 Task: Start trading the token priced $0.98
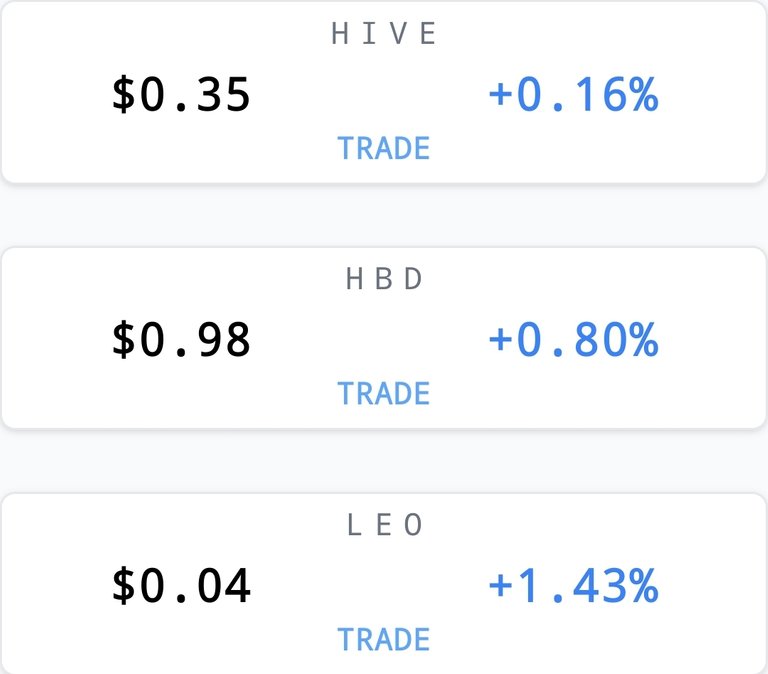pos(384,393)
